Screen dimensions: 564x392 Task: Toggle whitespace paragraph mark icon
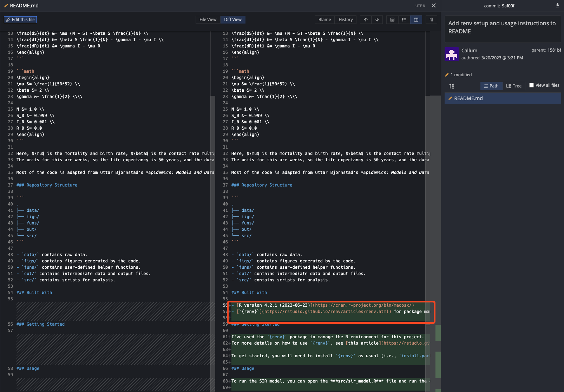[x=431, y=20]
